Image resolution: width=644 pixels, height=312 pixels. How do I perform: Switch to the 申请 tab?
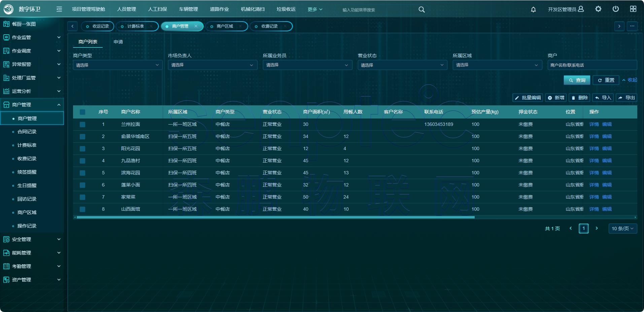118,42
